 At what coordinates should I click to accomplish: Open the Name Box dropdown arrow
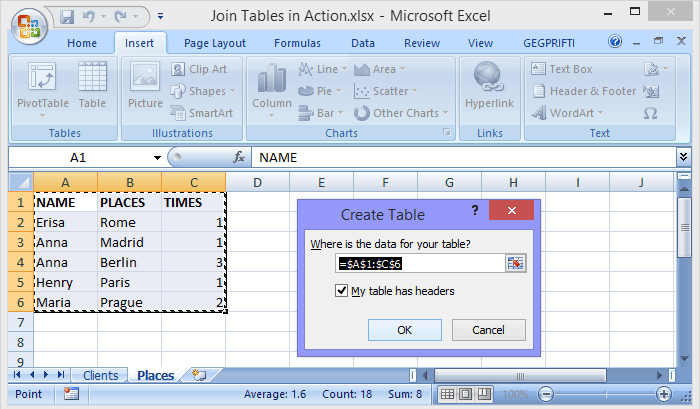pyautogui.click(x=157, y=158)
